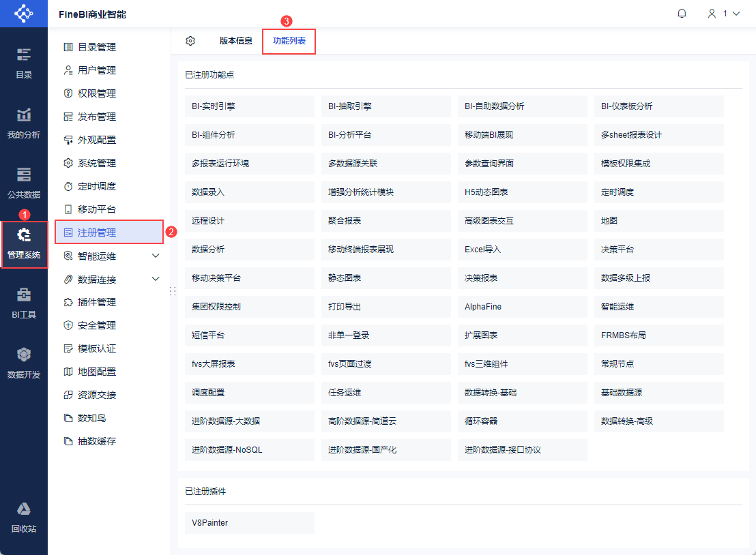Click the gear icon beside 版本信息
Screen dimensions: 756x555
pyautogui.click(x=190, y=41)
